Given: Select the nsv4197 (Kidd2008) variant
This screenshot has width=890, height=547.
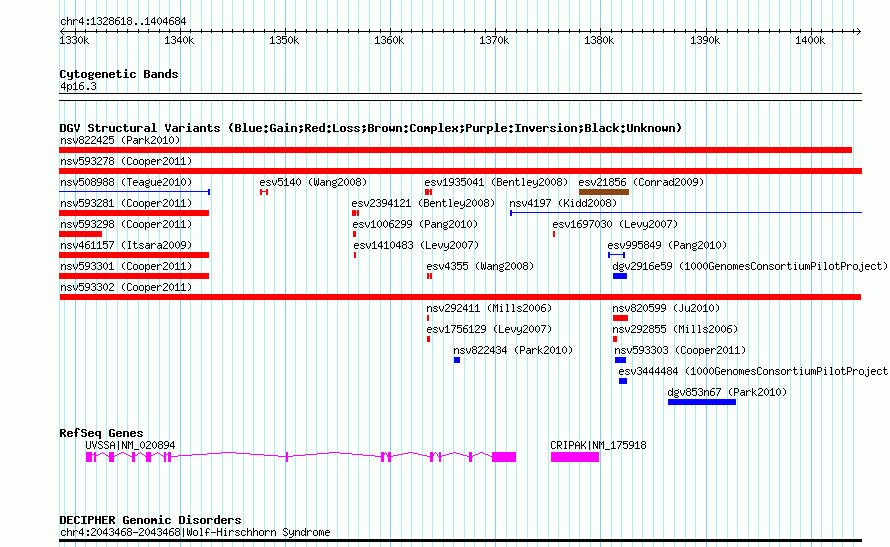Looking at the screenshot, I should click(563, 203).
